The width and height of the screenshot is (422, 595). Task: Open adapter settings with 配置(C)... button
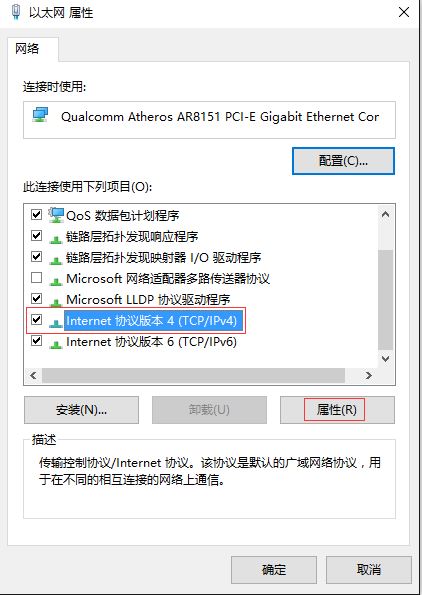[343, 161]
